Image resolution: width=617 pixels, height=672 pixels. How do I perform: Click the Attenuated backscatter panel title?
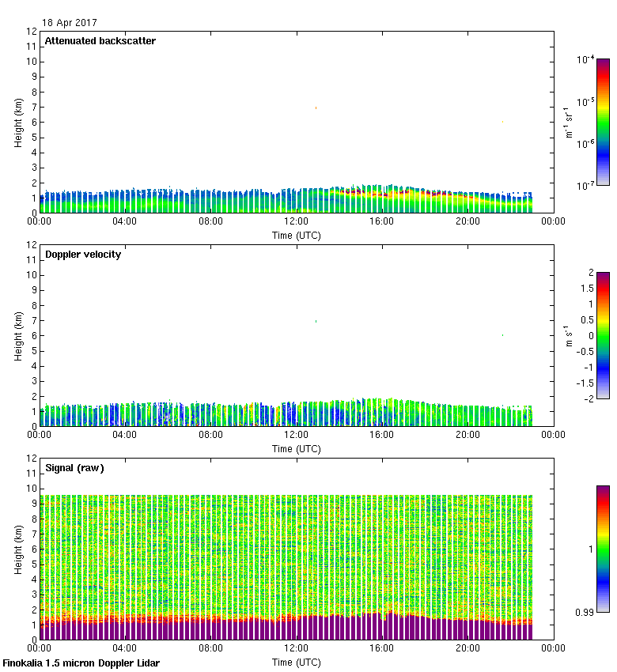click(100, 41)
